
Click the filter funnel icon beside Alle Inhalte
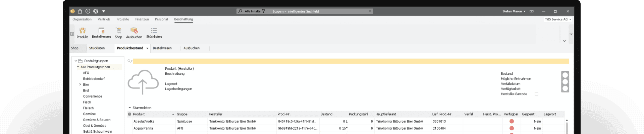click(264, 11)
